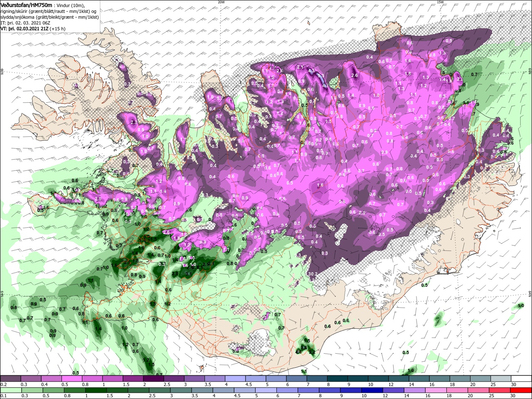Pick the red 30 mm rain scale swatch
This screenshot has height=399, width=532.
[x=521, y=390]
